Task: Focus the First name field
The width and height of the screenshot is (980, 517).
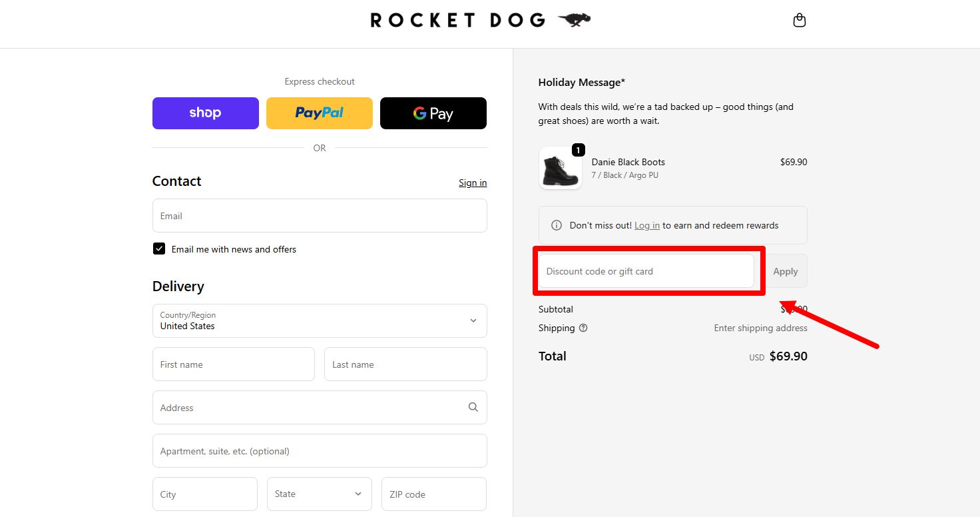Action: [x=234, y=364]
